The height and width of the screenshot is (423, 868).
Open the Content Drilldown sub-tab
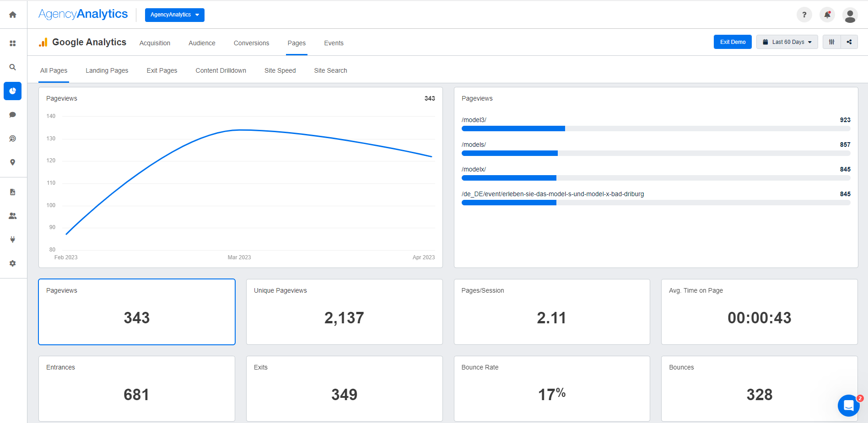pyautogui.click(x=221, y=70)
